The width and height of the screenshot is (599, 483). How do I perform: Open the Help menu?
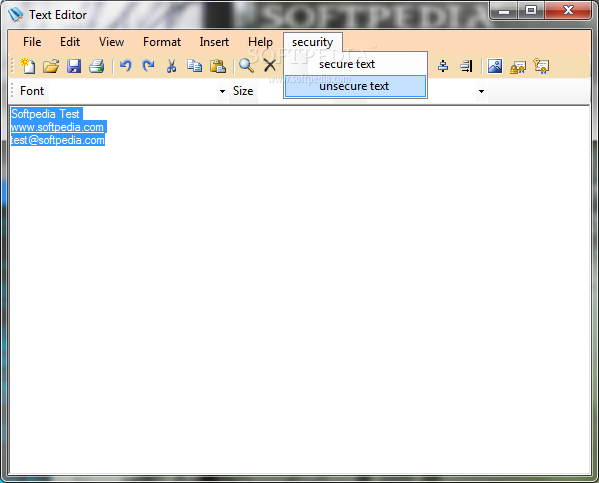click(x=261, y=42)
